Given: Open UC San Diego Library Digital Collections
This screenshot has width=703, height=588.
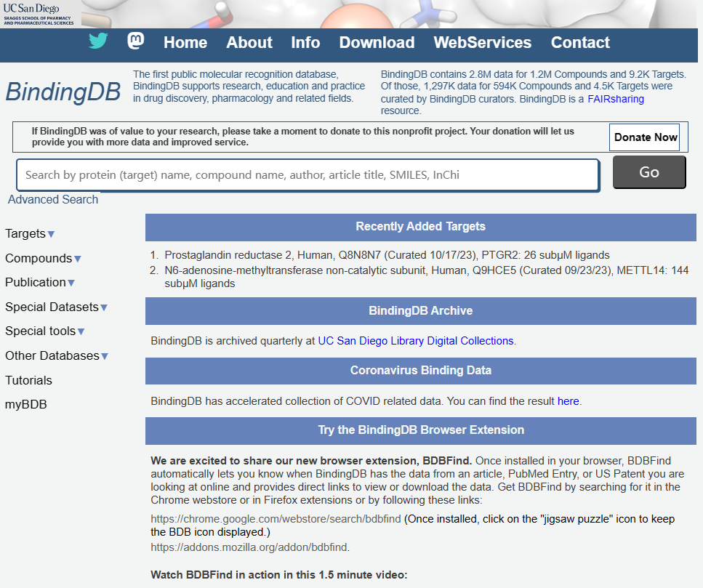Looking at the screenshot, I should pyautogui.click(x=415, y=340).
